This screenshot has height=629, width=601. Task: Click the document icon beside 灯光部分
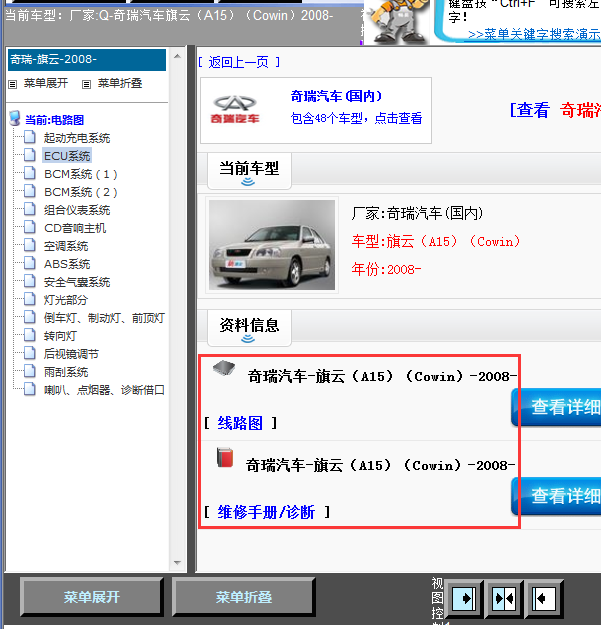pyautogui.click(x=30, y=299)
